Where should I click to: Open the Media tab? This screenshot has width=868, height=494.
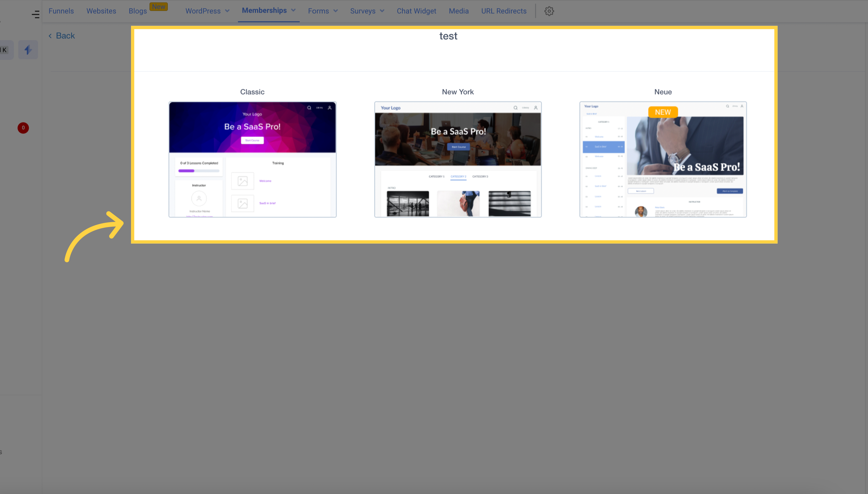pos(458,11)
